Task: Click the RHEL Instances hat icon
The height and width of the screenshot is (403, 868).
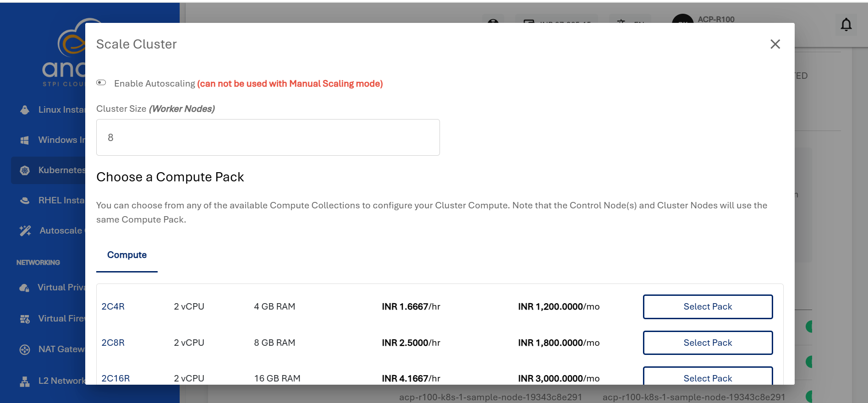Action: (x=25, y=201)
